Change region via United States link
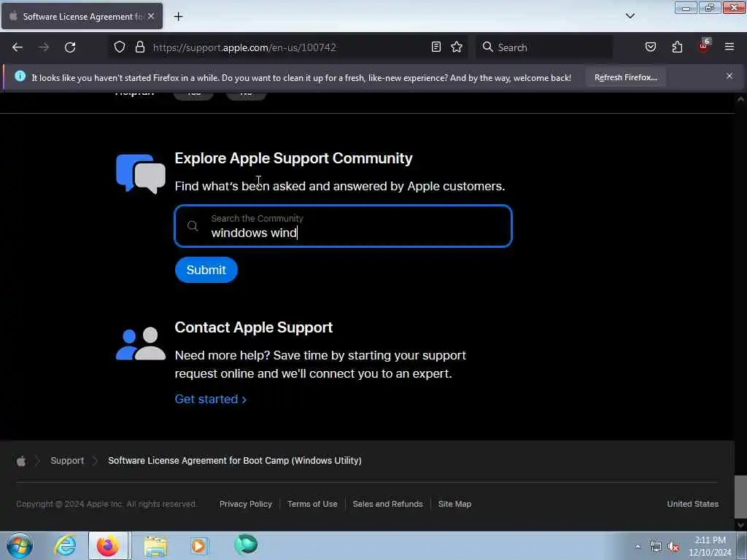Viewport: 747px width, 560px height. point(693,504)
